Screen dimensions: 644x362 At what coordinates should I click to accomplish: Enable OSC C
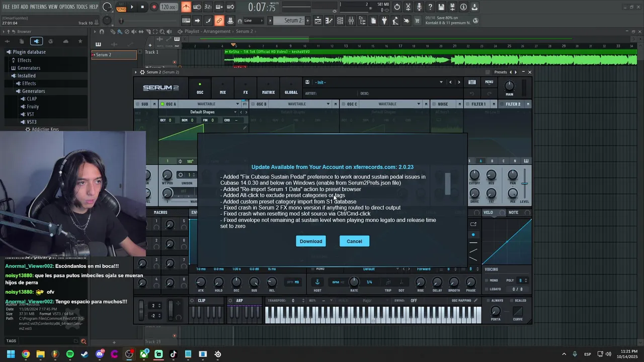click(343, 104)
